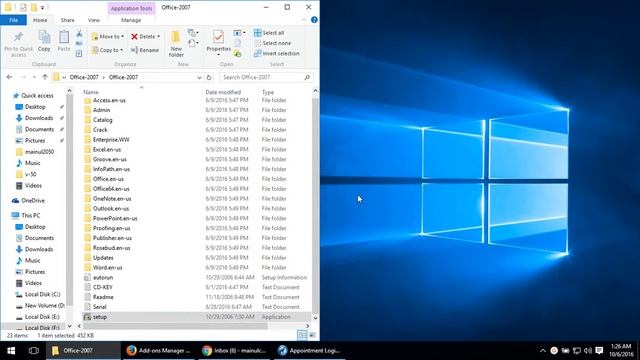
Task: Click Invert selection in ribbon
Action: (x=277, y=53)
